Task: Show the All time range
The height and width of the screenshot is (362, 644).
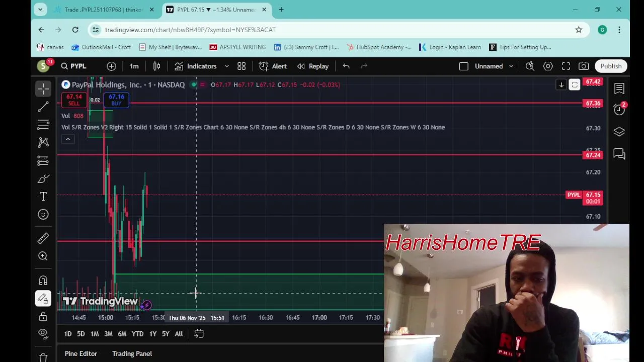Action: click(179, 334)
